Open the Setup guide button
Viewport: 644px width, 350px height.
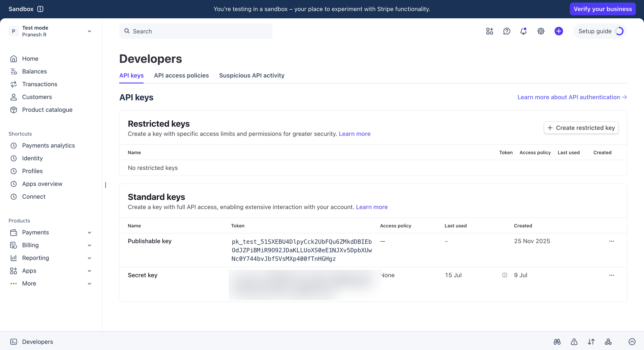point(600,31)
